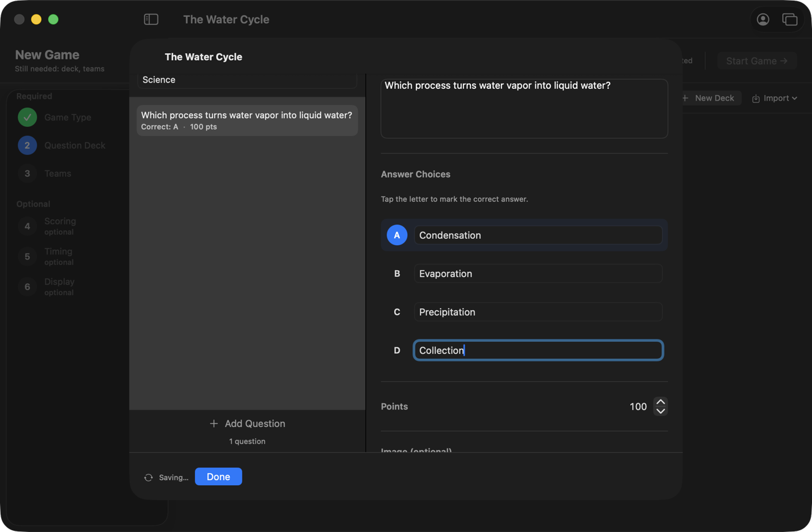Click the windows overlay icon

pyautogui.click(x=790, y=19)
